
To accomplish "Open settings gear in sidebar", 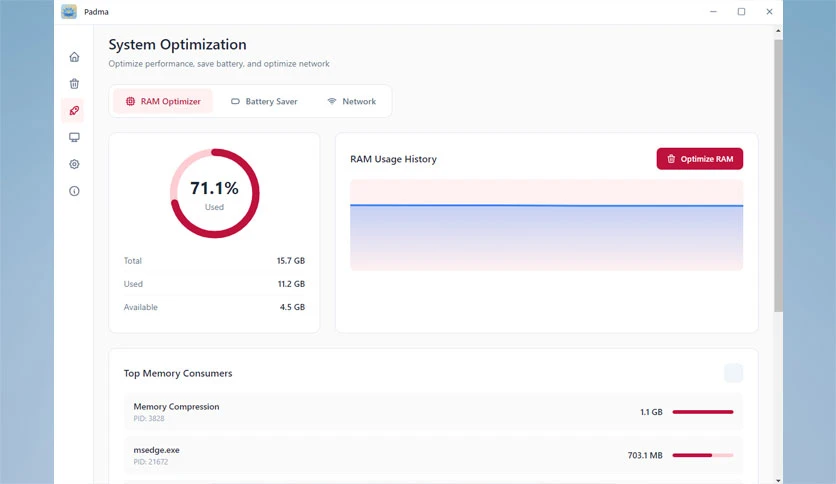I will point(74,164).
